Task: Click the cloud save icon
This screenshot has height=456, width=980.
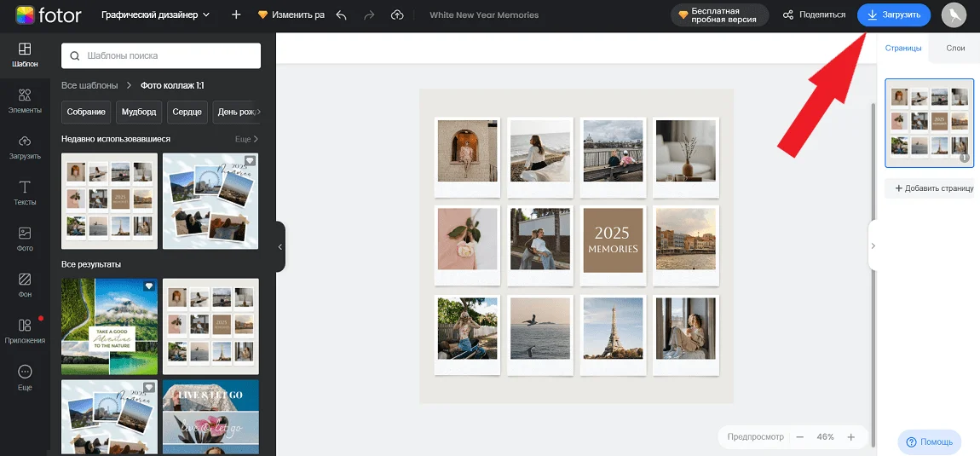Action: [x=397, y=15]
